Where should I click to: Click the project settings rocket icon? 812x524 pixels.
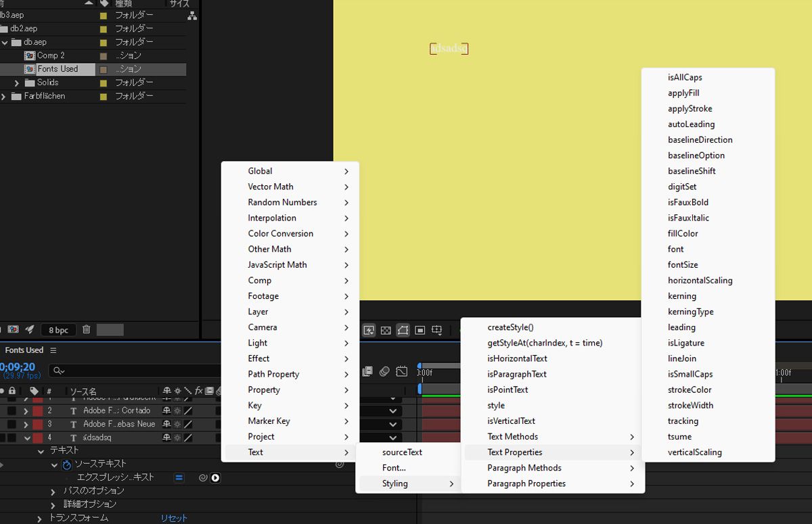click(x=30, y=329)
